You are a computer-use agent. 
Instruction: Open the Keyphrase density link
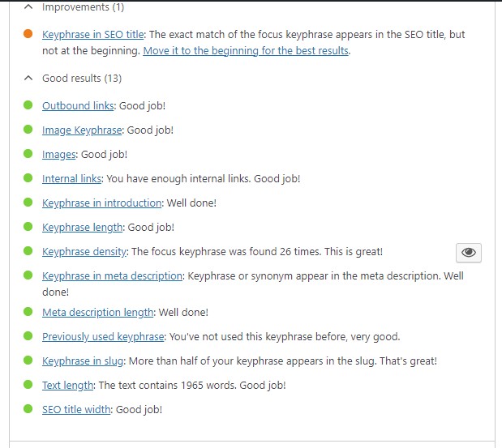84,252
